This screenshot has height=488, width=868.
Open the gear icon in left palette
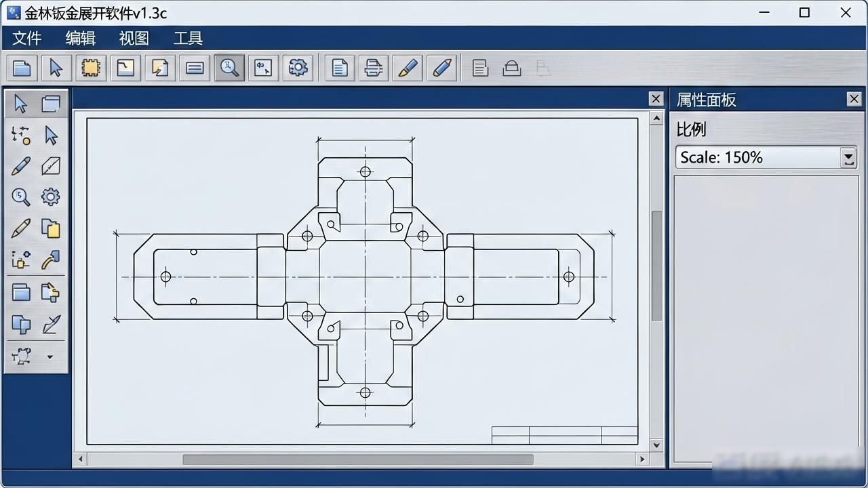(51, 197)
